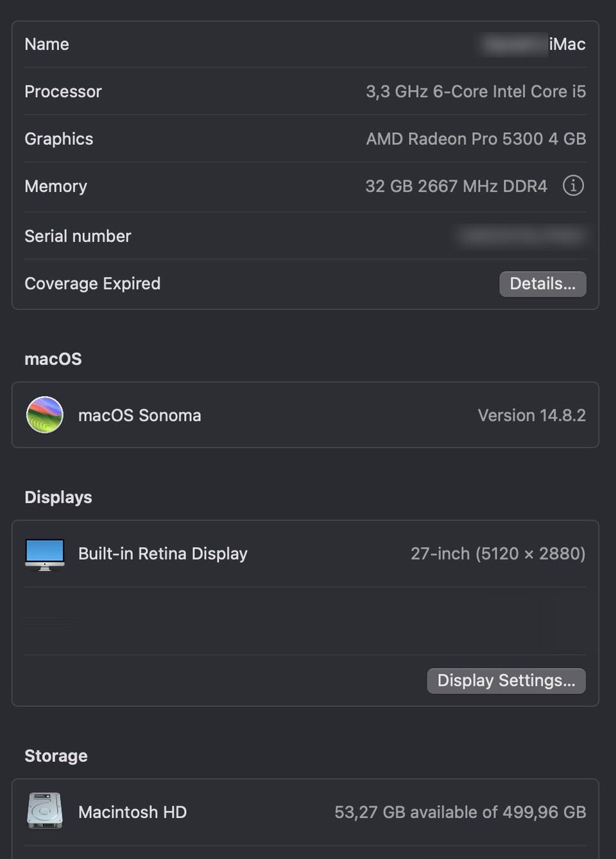Image resolution: width=616 pixels, height=859 pixels.
Task: Click the Memory 32 GB value
Action: 456,187
